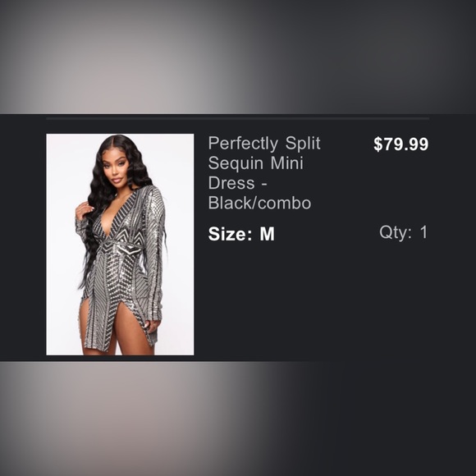Click the blurred gray area below order panel
Viewport: 476px width, 476px height.
[238, 419]
